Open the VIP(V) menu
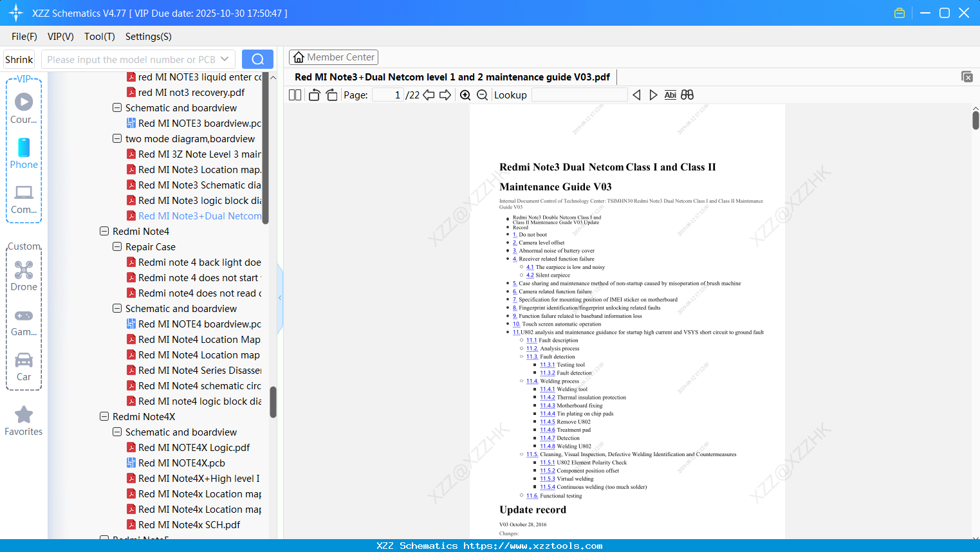980x552 pixels. (60, 37)
